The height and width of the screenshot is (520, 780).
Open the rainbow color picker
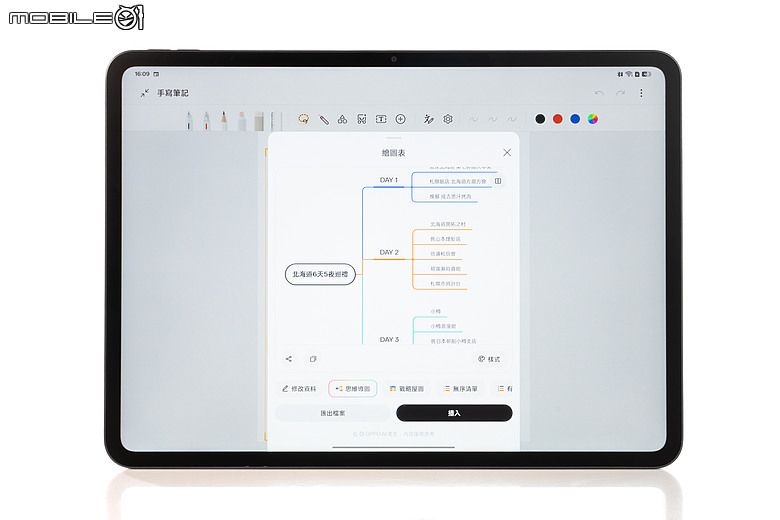(592, 119)
